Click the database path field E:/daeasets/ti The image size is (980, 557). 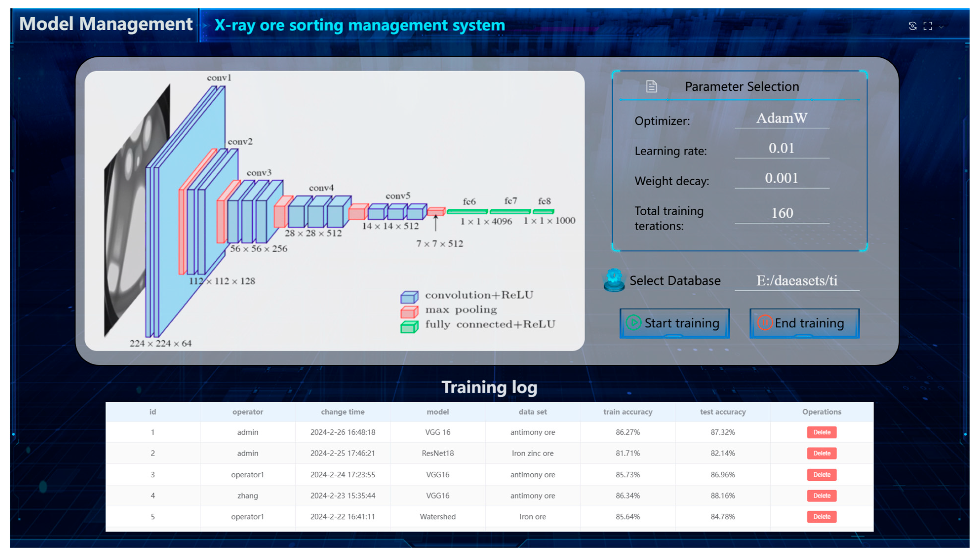click(x=797, y=281)
